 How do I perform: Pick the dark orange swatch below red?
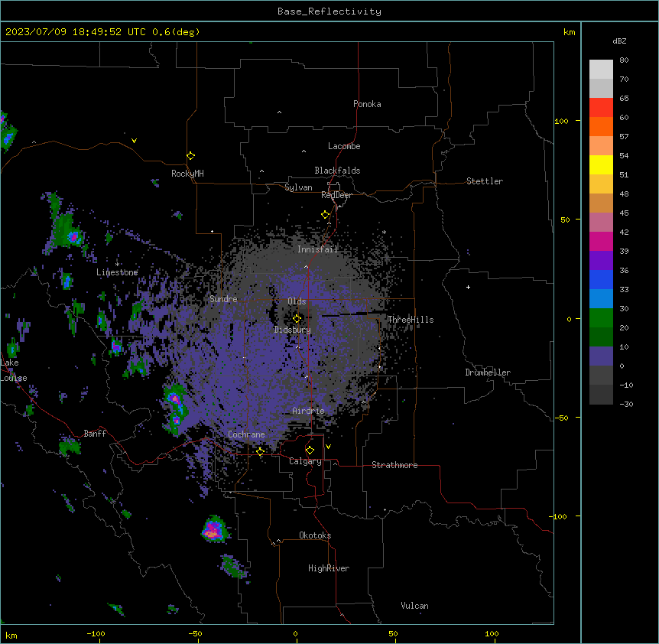tap(601, 126)
